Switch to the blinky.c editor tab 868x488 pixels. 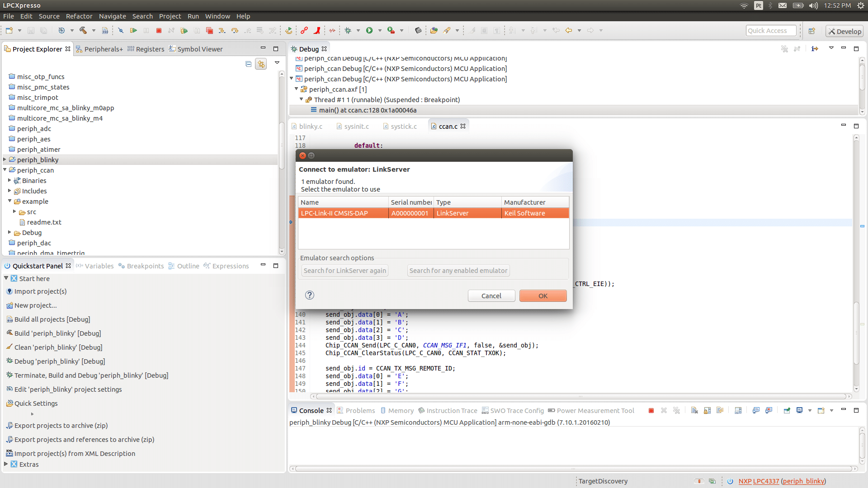[x=310, y=127]
